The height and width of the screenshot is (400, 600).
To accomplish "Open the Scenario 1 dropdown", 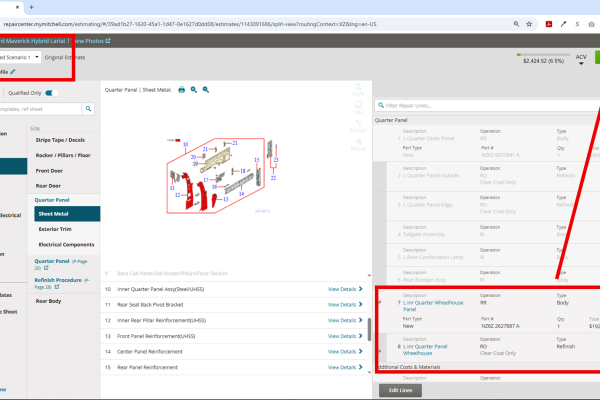I will [20, 57].
